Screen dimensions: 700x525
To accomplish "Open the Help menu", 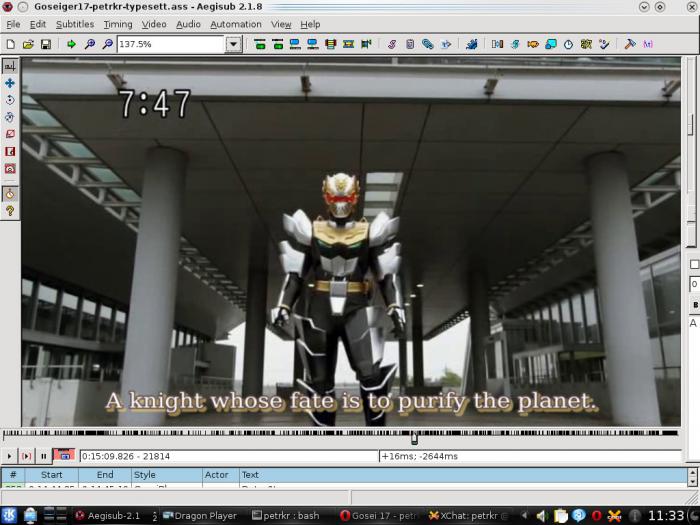I will click(310, 24).
